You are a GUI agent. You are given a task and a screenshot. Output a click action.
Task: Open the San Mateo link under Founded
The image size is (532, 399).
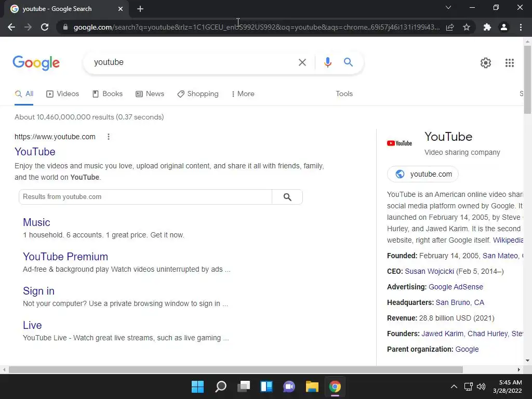point(500,256)
